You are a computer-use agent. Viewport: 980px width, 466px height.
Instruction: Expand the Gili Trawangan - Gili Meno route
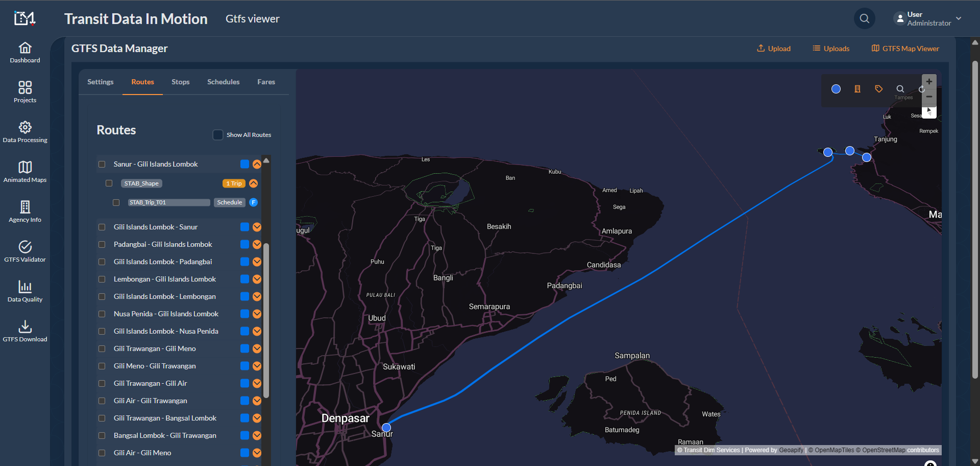(257, 348)
